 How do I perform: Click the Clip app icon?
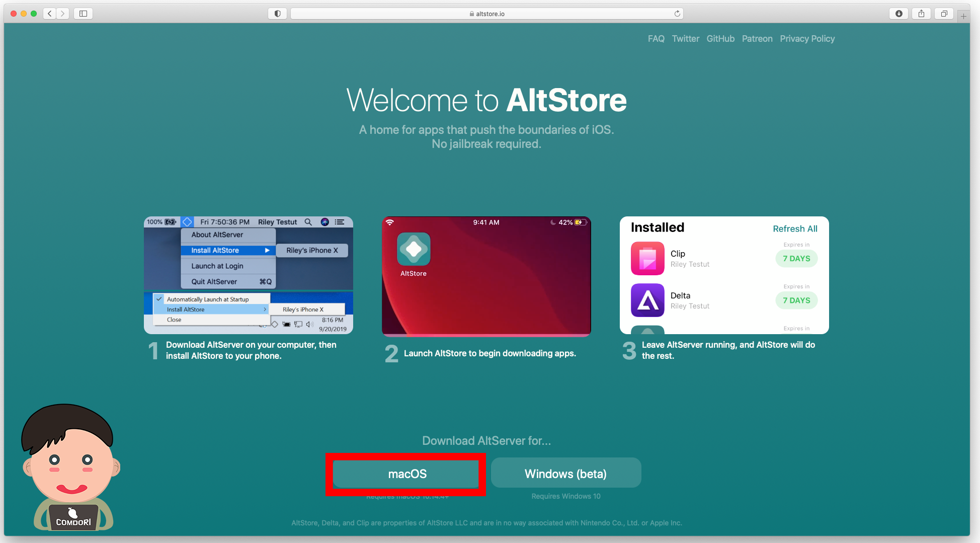[647, 258]
